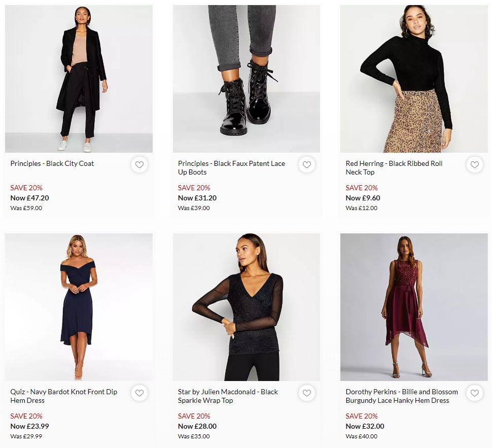Toggle wishlist for the Dorothy Perkins dress
Screen dimensions: 492x448
coord(474,393)
